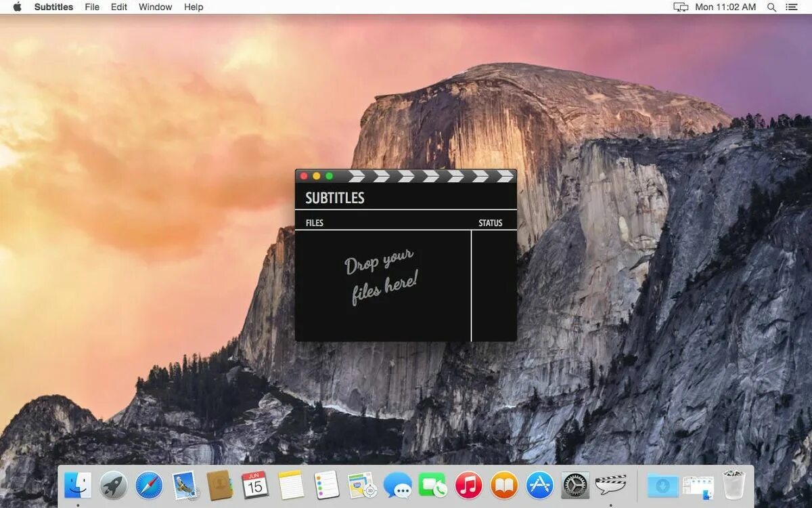This screenshot has width=812, height=508.
Task: Open iBooks orange book icon
Action: pyautogui.click(x=504, y=485)
